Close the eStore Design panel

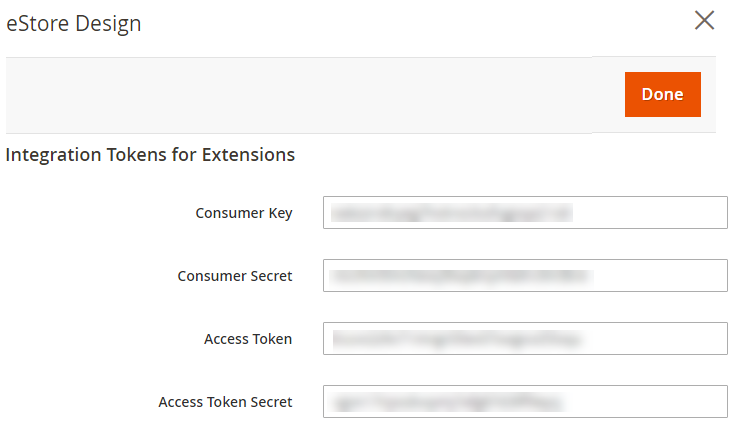(x=705, y=21)
